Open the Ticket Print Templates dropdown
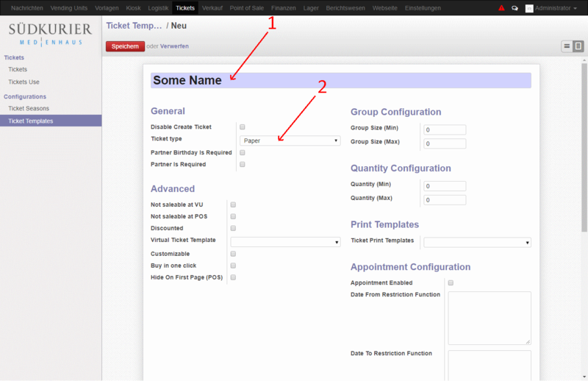Image resolution: width=588 pixels, height=381 pixels. [477, 243]
